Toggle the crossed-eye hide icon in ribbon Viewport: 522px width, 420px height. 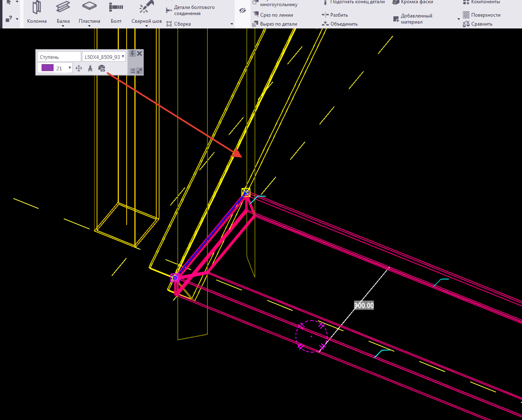(x=243, y=11)
